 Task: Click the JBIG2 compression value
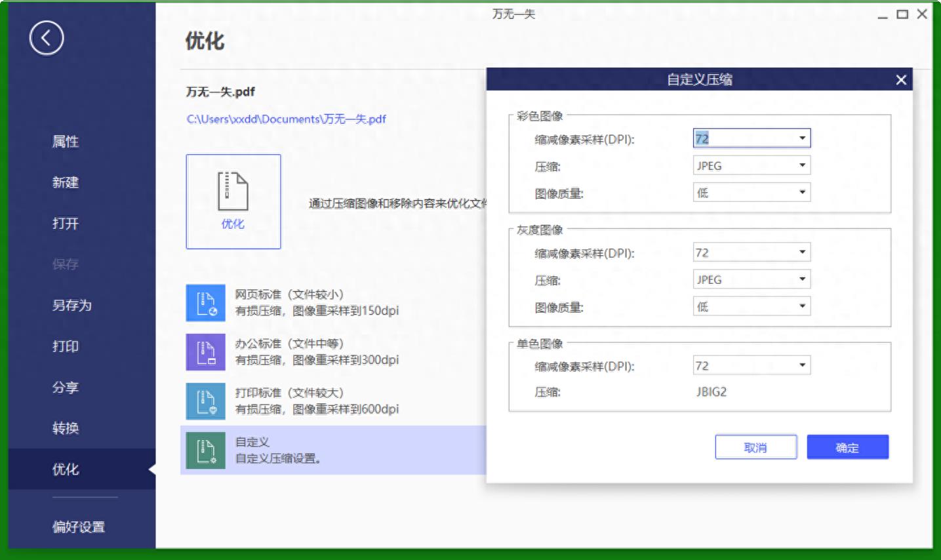click(711, 392)
